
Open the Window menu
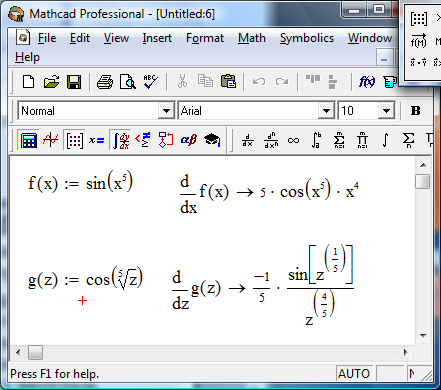coord(370,38)
